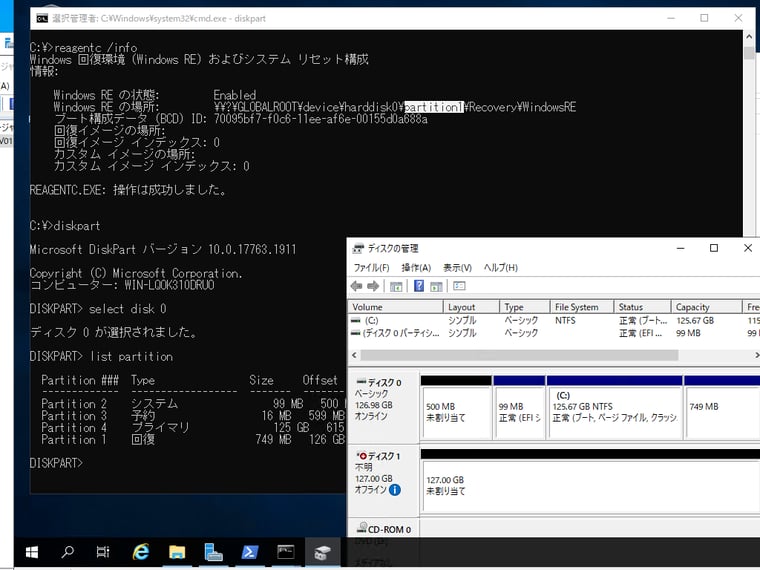Sort by the Status column header
Image resolution: width=760 pixels, height=570 pixels.
pos(642,307)
